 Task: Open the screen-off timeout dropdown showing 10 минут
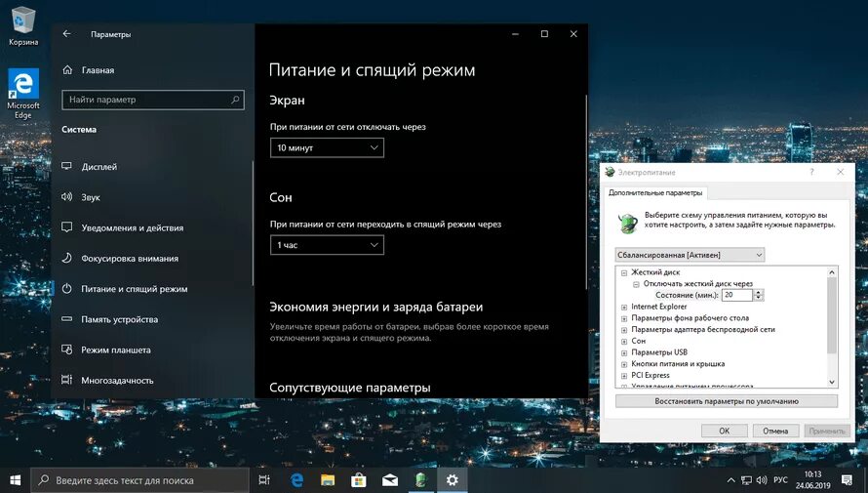pyautogui.click(x=327, y=148)
